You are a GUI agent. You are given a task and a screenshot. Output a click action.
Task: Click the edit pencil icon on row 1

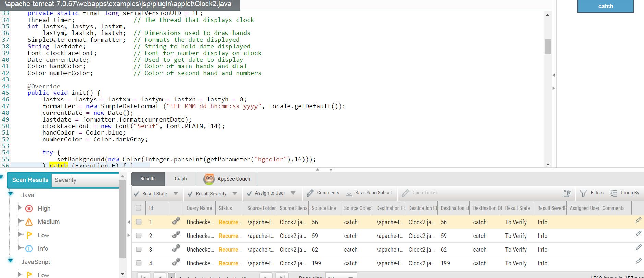(638, 220)
